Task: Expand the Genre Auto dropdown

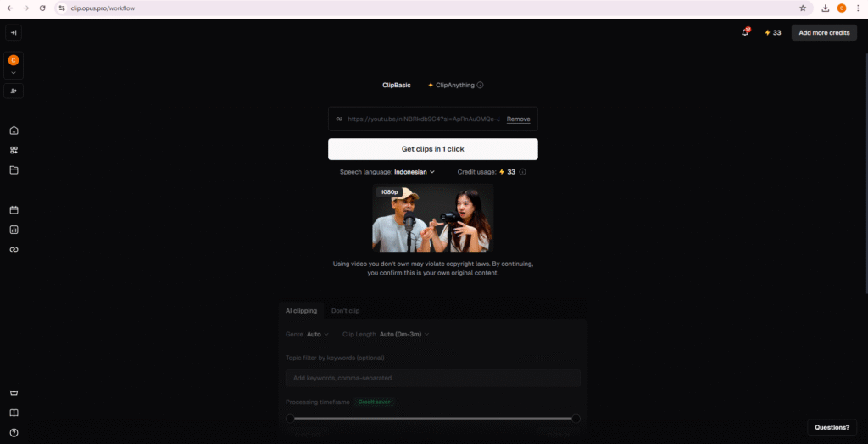Action: point(318,334)
